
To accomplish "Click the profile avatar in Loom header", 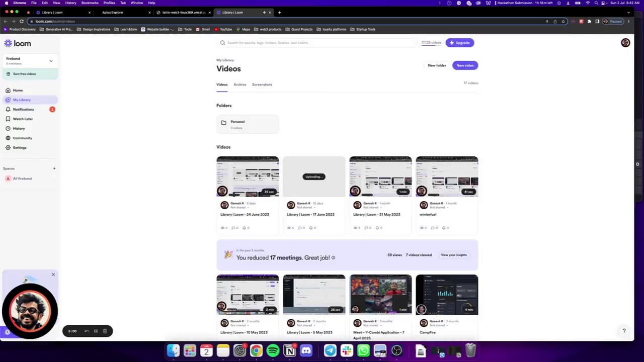I will coord(625,43).
